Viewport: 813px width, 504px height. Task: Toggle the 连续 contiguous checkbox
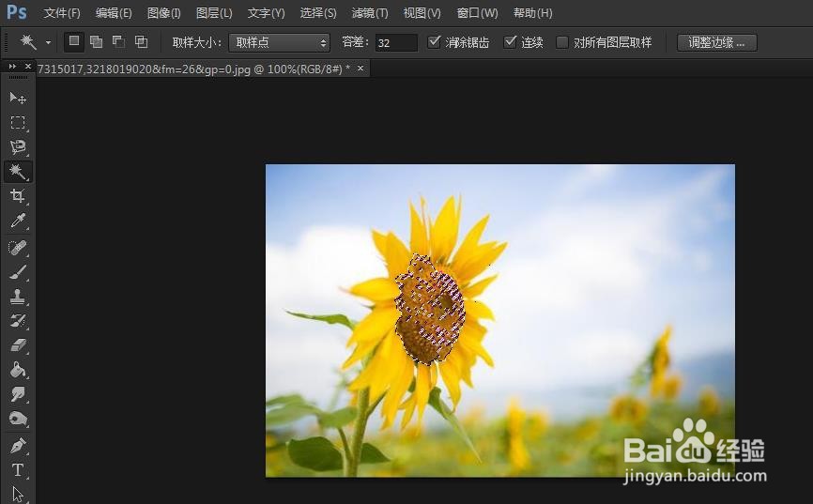510,41
